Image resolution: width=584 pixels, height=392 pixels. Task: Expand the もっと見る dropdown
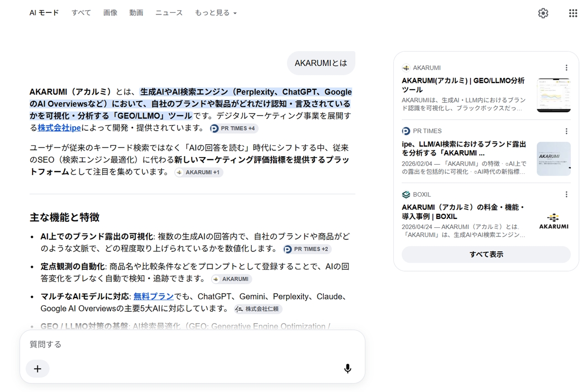[x=216, y=13]
